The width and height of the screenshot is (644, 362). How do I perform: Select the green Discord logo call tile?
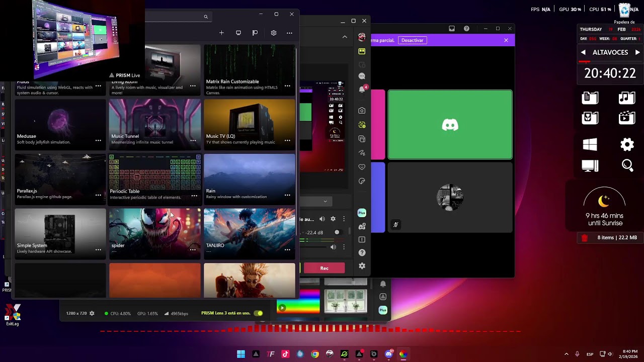[x=450, y=125]
